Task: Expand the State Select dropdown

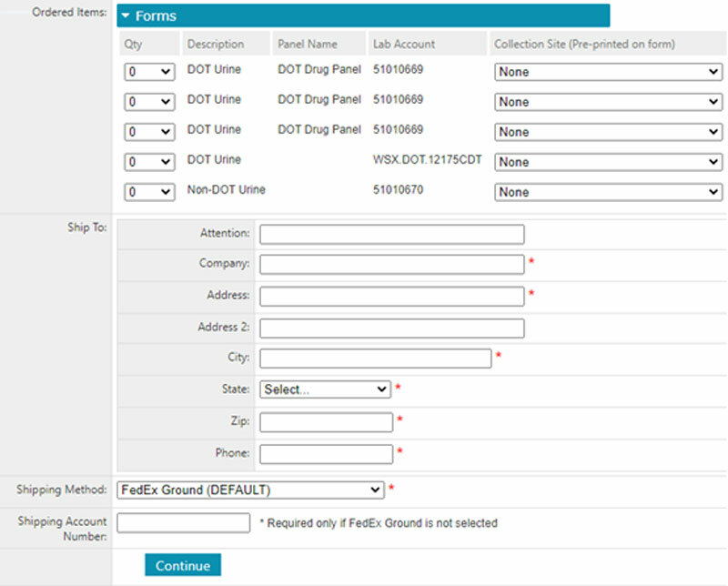Action: point(325,389)
